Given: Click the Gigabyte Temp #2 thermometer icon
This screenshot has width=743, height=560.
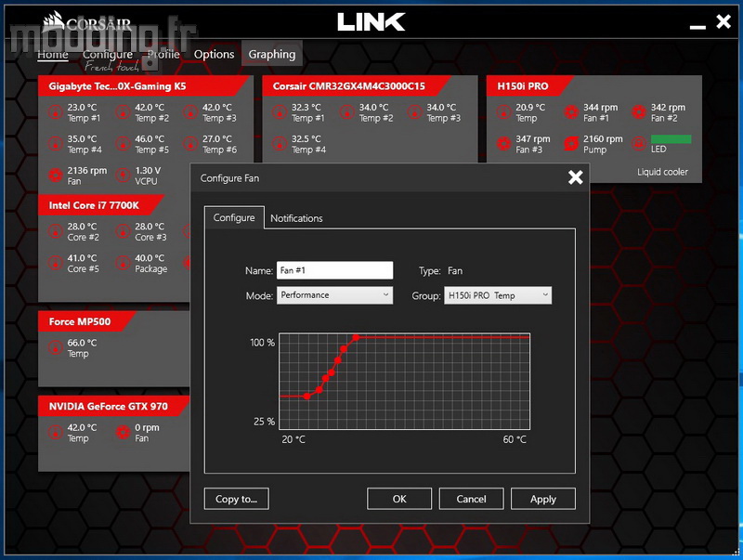Looking at the screenshot, I should click(124, 112).
